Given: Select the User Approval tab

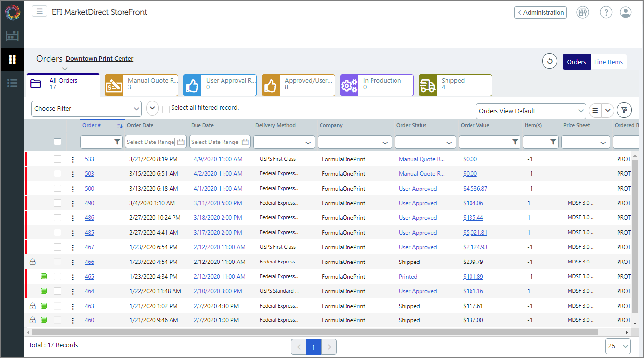Looking at the screenshot, I should 220,85.
